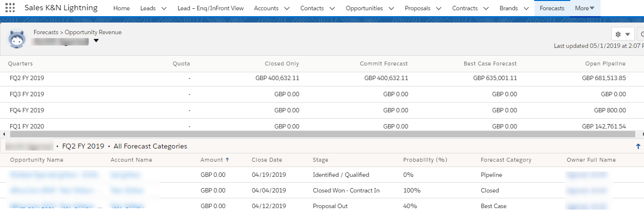The height and width of the screenshot is (213, 644).
Task: Select the FQ4 FY 2019 quarter row
Action: pyautogui.click(x=322, y=110)
